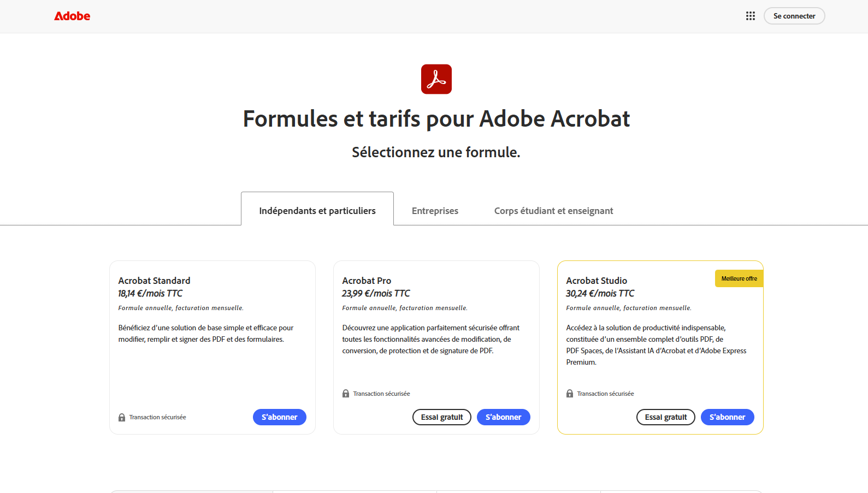Click the Acrobat Studio plan title

coord(597,281)
